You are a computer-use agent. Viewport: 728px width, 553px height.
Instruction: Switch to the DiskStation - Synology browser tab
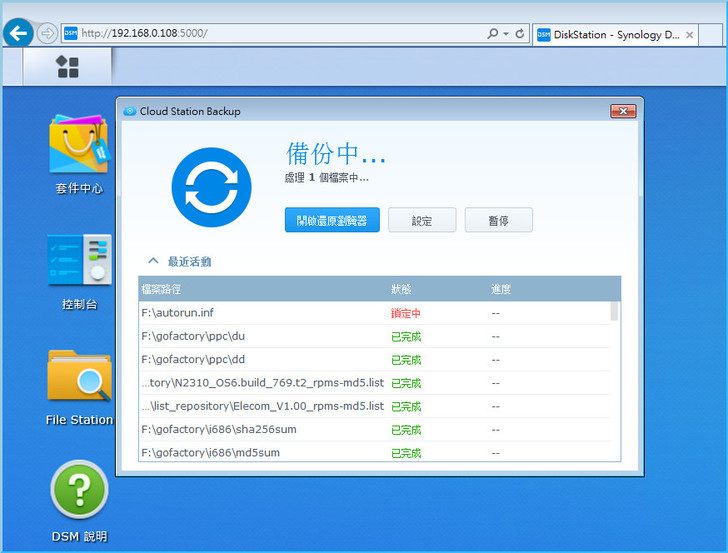click(x=610, y=34)
